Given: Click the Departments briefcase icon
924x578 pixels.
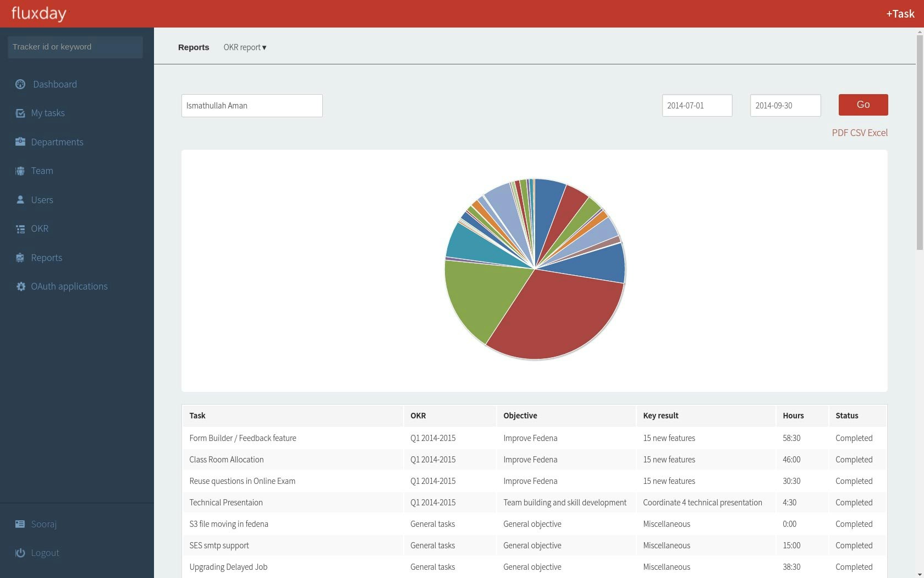Looking at the screenshot, I should [20, 141].
